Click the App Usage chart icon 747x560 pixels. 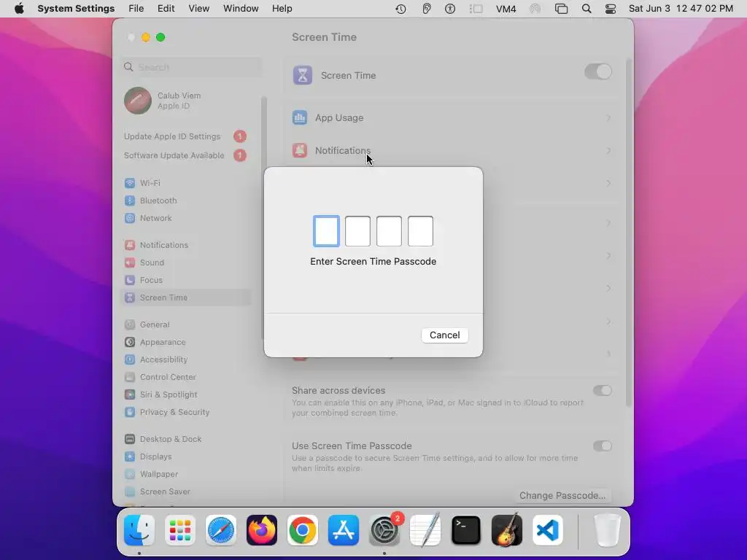point(300,117)
